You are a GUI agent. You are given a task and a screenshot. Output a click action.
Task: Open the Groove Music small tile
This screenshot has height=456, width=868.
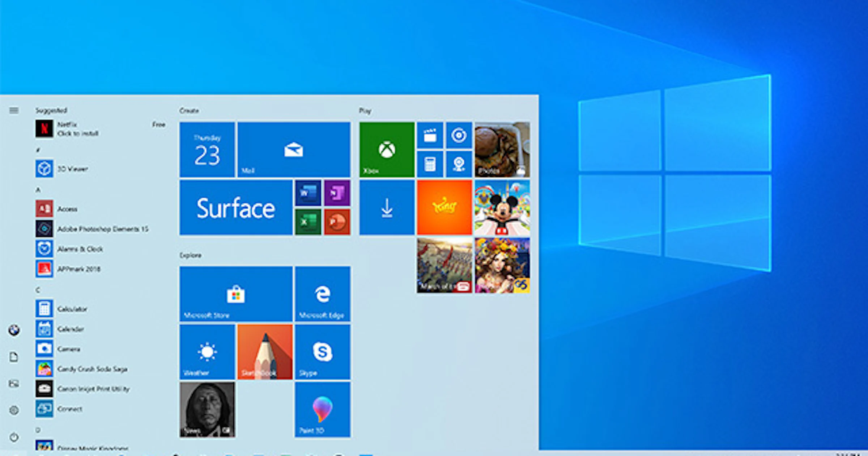coord(459,135)
